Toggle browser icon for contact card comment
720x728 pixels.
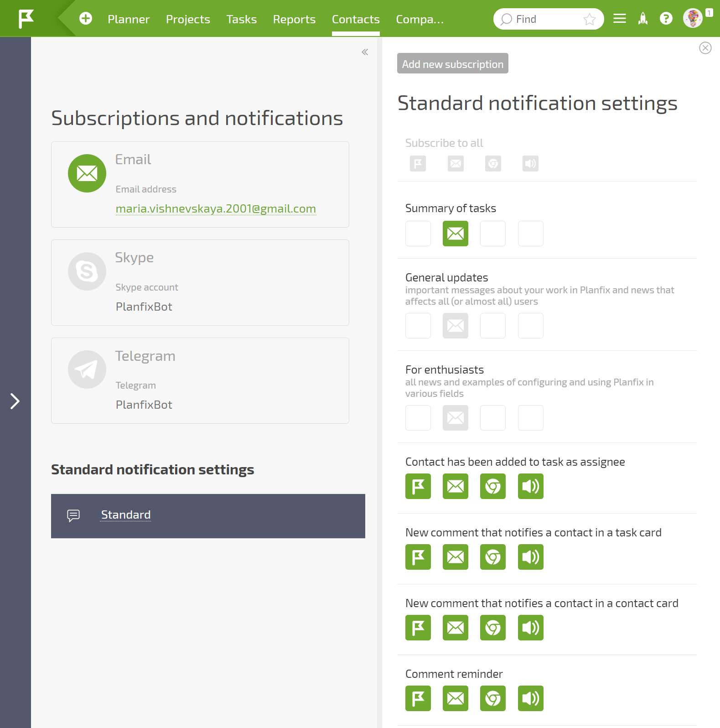(493, 628)
